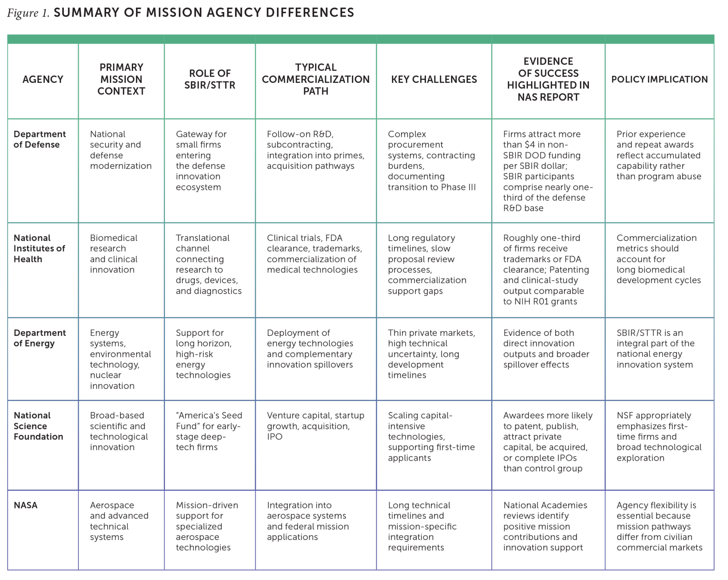The image size is (728, 580).
Task: Click the 'Department of Defense' row label
Action: click(x=40, y=139)
